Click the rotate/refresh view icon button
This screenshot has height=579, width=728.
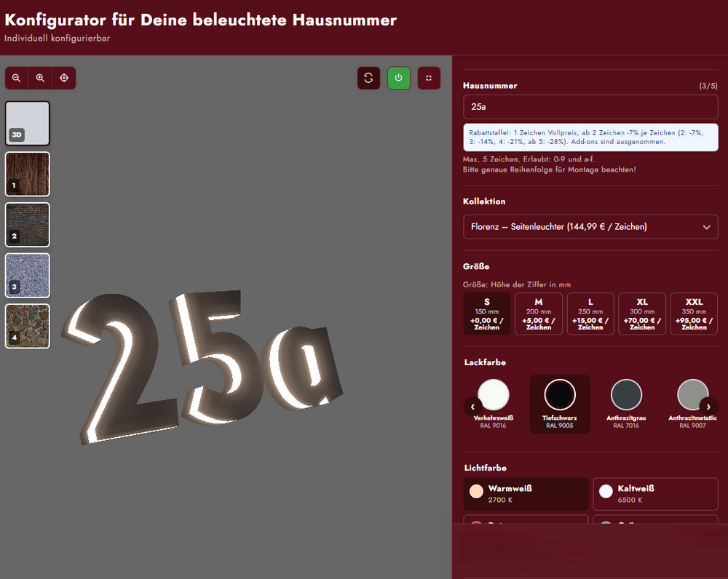pos(368,78)
